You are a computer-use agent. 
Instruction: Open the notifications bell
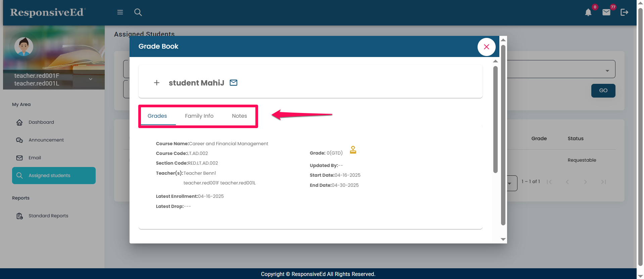(x=588, y=13)
